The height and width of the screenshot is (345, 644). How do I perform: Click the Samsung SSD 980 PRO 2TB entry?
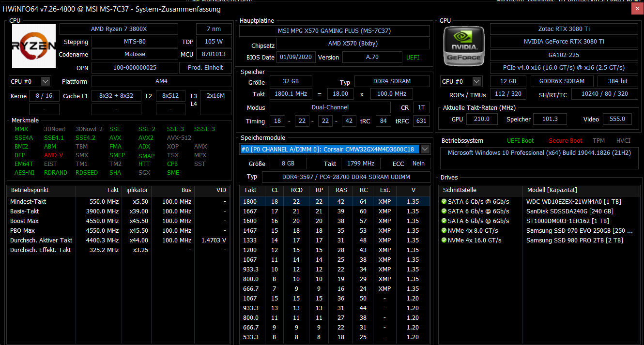[574, 240]
